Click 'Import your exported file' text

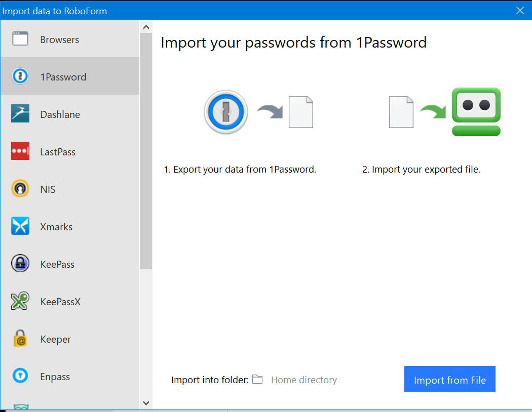tap(421, 169)
